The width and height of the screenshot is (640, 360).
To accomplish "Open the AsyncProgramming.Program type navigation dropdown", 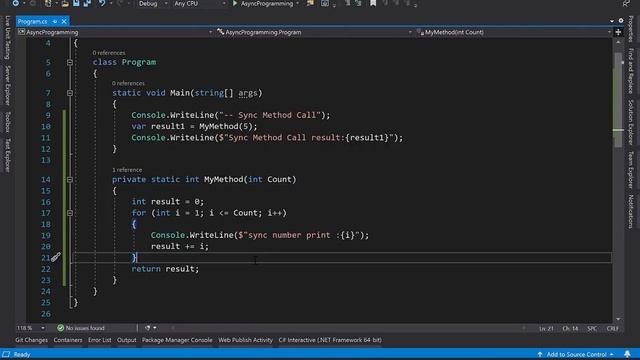I will coord(313,32).
